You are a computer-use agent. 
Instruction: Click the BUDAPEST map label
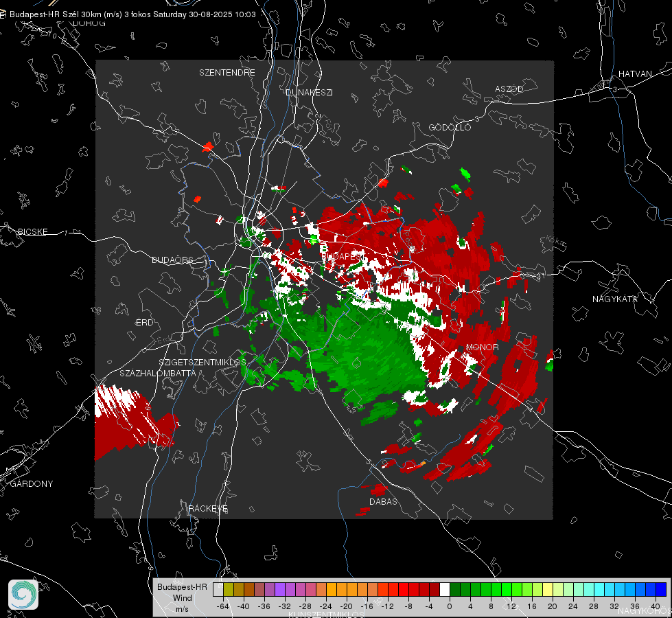pyautogui.click(x=343, y=256)
